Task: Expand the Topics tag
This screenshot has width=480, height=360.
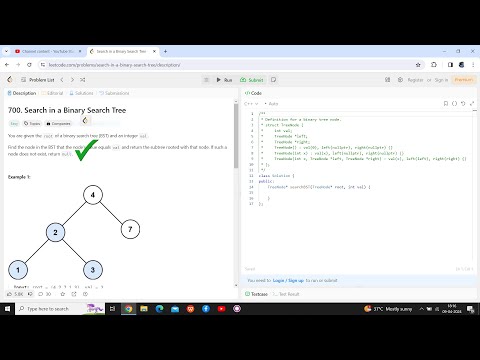Action: [x=32, y=123]
